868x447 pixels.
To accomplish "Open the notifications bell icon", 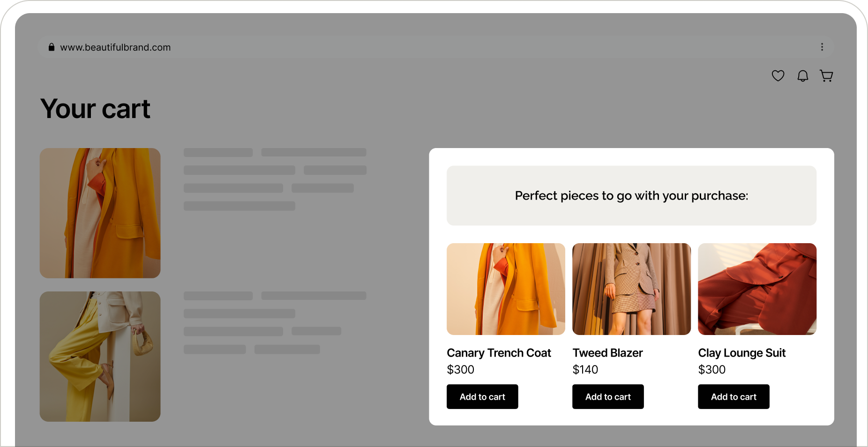I will [803, 76].
